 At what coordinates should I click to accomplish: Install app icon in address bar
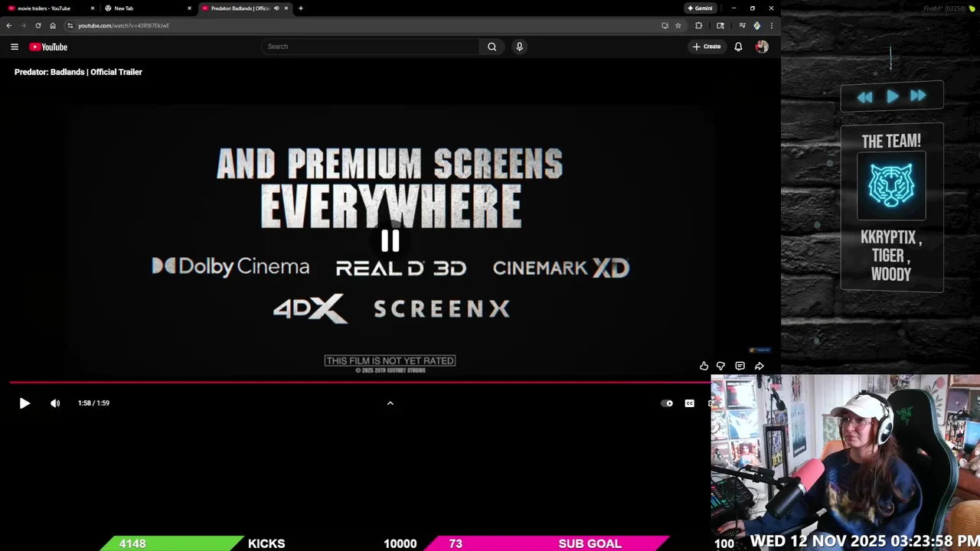[665, 25]
